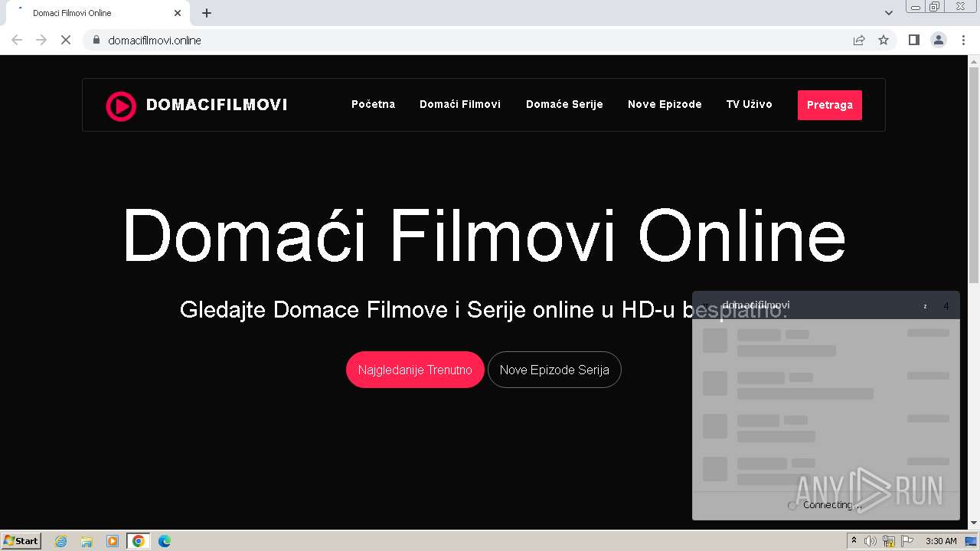980x551 pixels.
Task: Bookmark this page with the star
Action: click(x=884, y=40)
